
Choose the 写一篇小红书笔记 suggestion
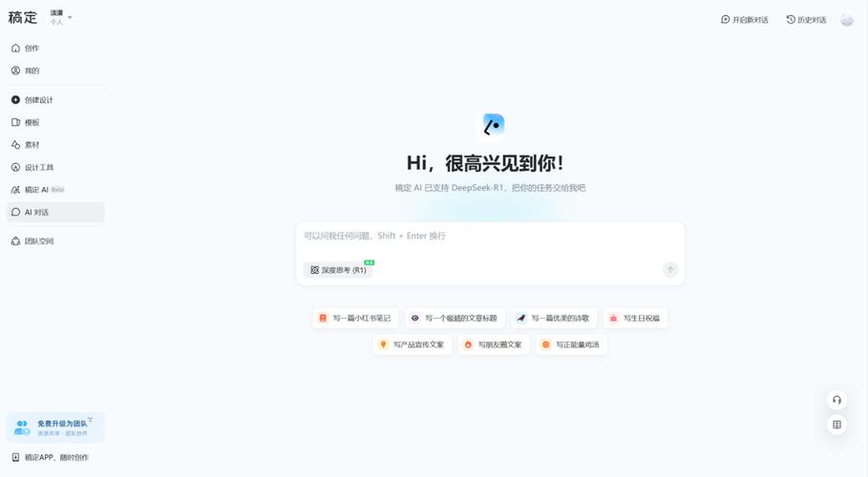pos(355,319)
